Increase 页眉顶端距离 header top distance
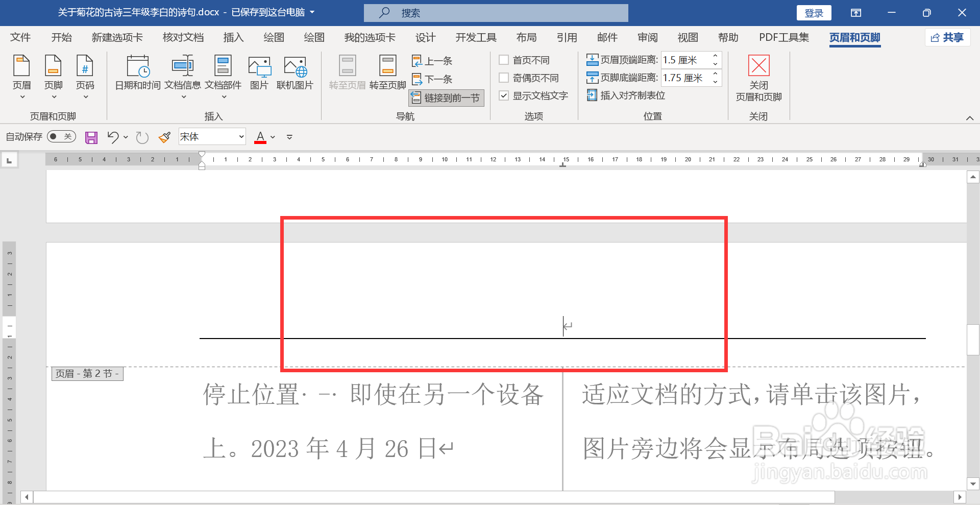 tap(715, 56)
